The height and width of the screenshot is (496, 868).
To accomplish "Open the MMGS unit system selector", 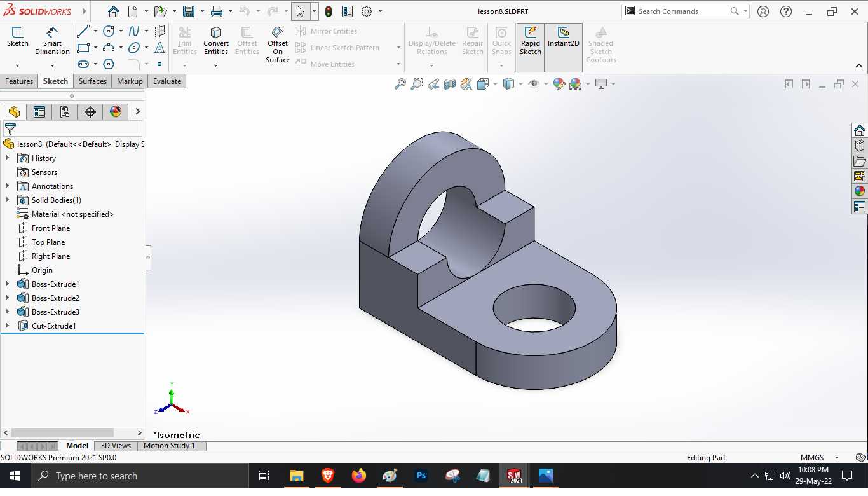I will 820,458.
